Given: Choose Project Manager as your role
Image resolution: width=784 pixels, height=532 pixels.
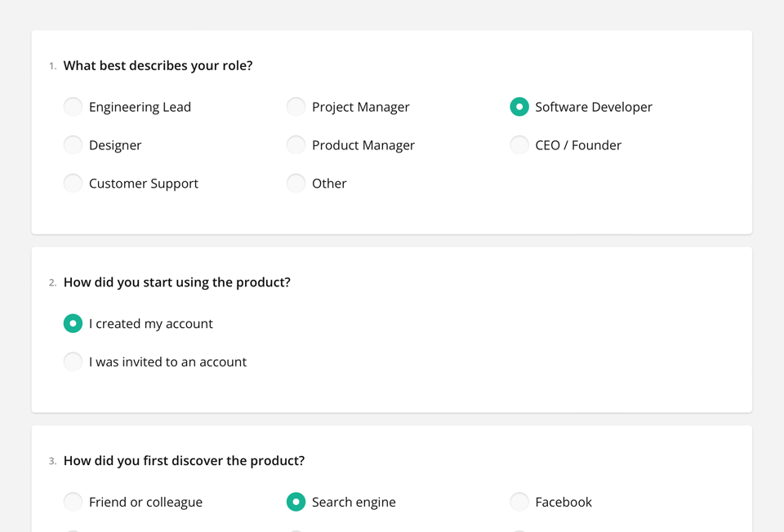Looking at the screenshot, I should [296, 107].
